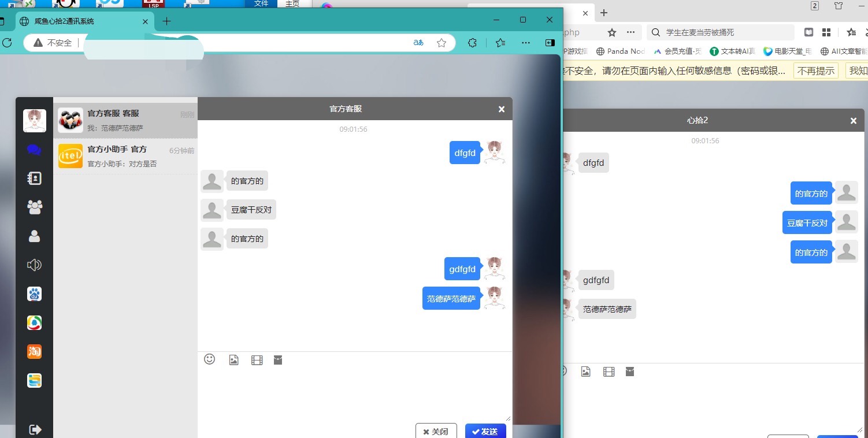Open the 会员充值 bookmark
The image size is (868, 438).
[677, 51]
